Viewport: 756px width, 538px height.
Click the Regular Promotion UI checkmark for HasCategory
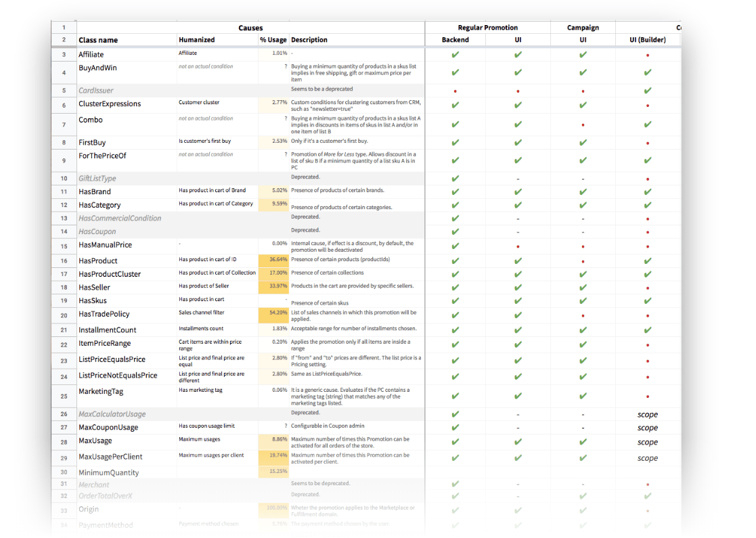pyautogui.click(x=518, y=205)
